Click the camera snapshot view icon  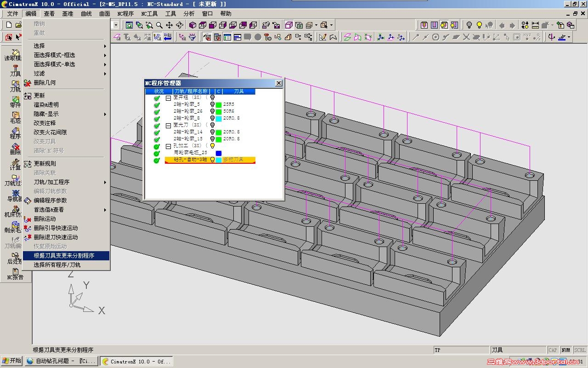click(x=276, y=25)
